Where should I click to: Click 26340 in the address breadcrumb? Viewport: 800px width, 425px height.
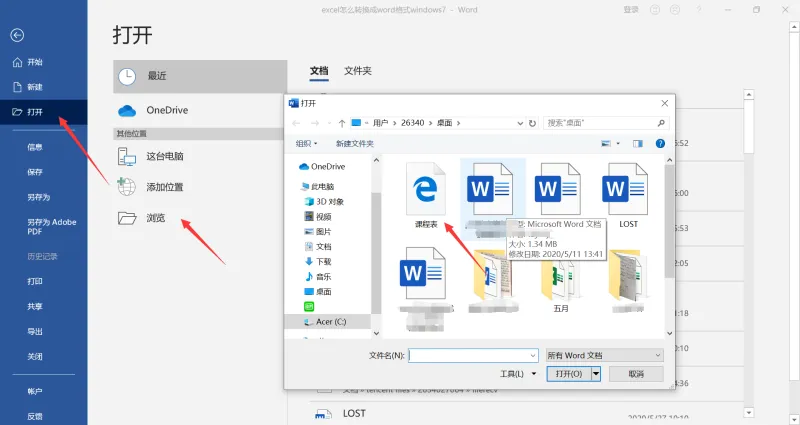412,123
